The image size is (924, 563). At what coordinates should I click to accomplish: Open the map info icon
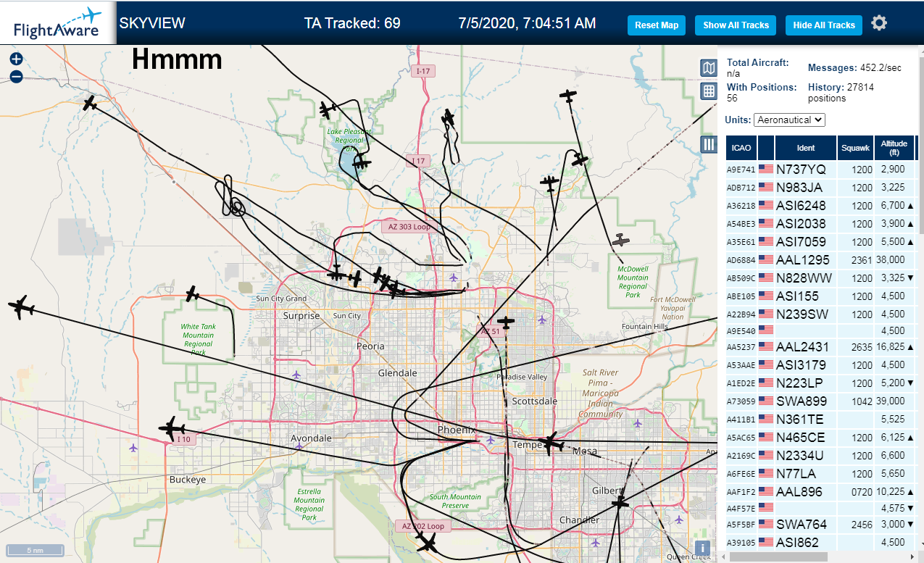click(x=702, y=548)
